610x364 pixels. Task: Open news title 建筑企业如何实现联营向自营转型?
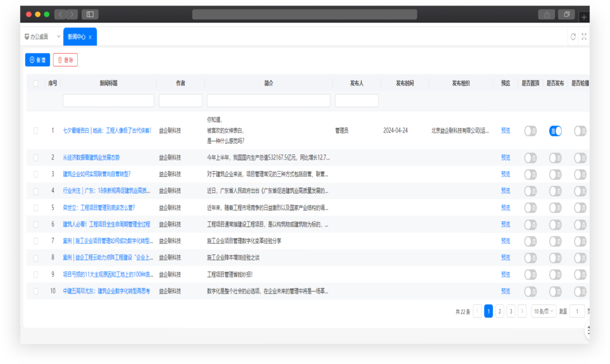[97, 174]
